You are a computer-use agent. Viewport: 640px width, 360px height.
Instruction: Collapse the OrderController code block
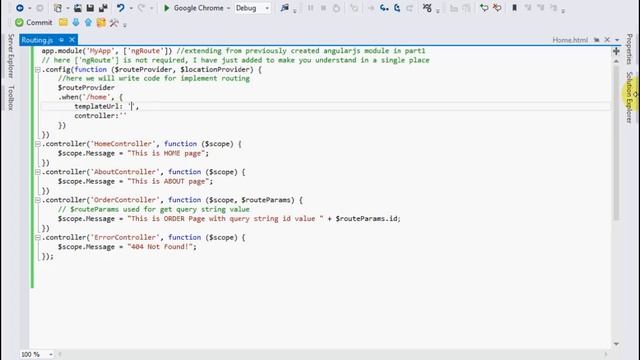click(38, 200)
